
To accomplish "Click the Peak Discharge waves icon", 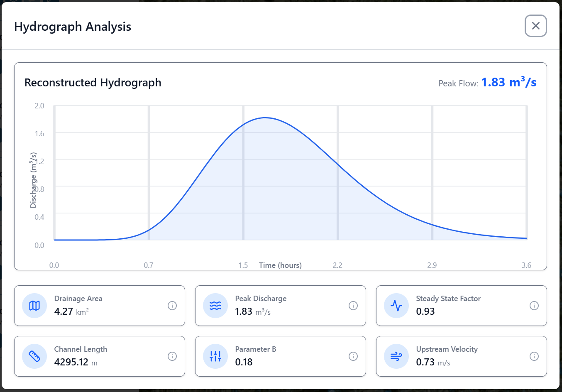I will (x=215, y=306).
